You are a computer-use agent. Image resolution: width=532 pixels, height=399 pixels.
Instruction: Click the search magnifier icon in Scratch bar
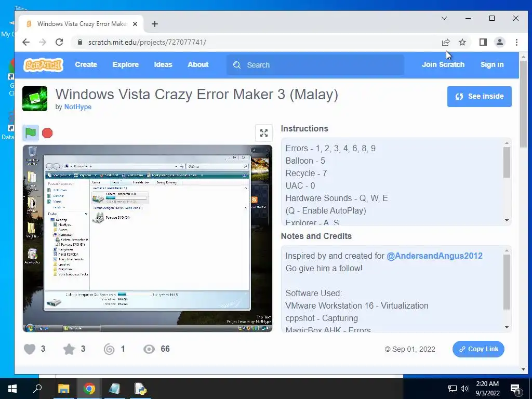(237, 65)
